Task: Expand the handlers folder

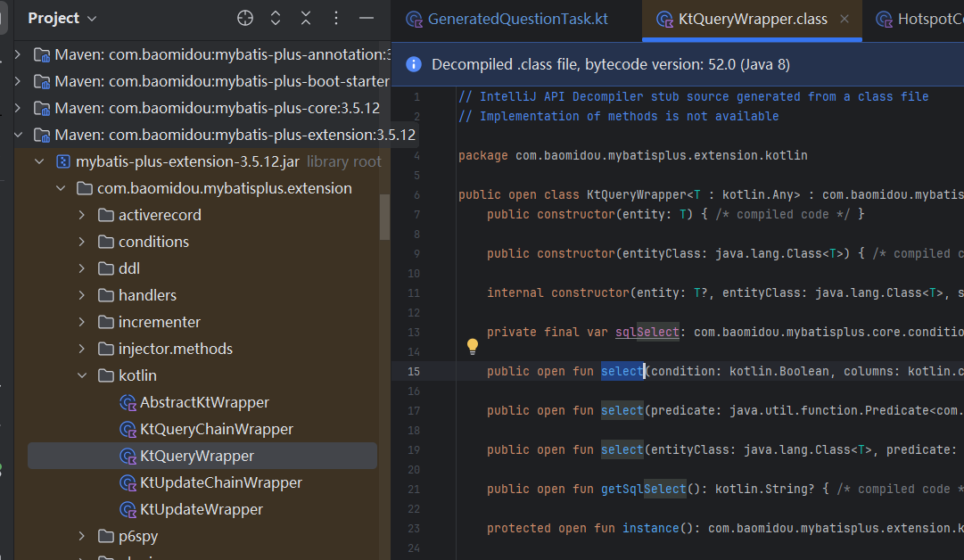Action: coord(82,295)
